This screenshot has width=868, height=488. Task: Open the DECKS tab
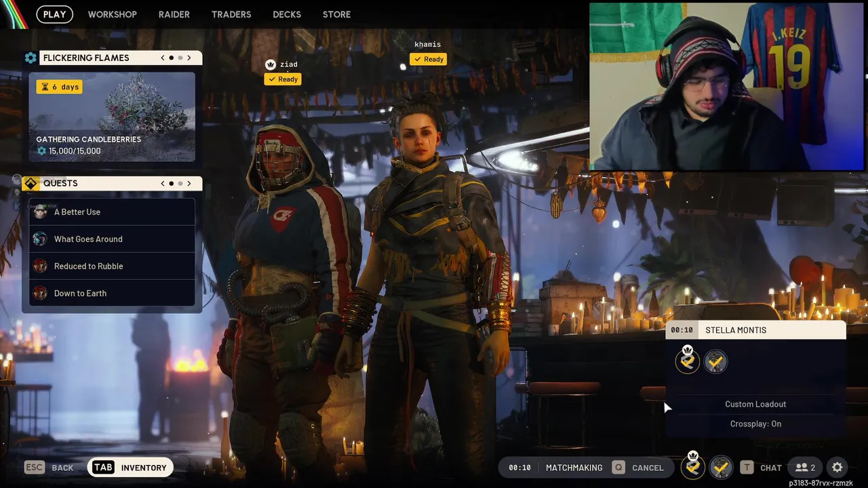[287, 14]
